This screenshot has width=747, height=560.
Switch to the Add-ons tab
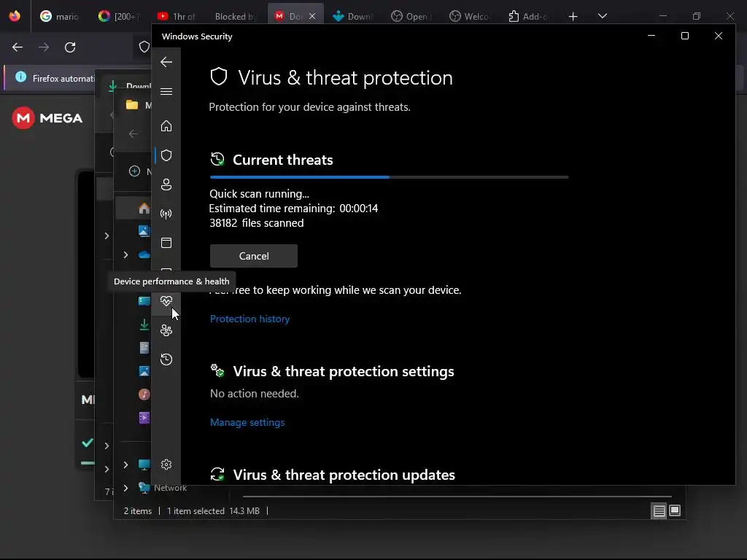528,16
